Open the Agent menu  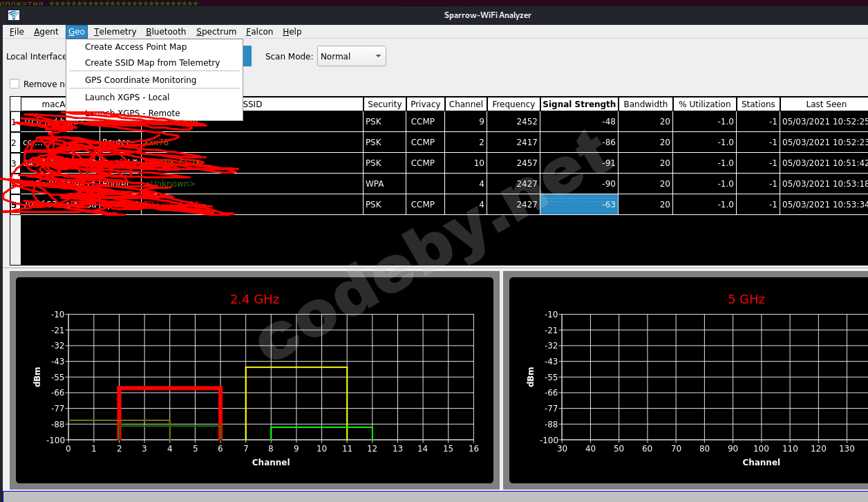click(46, 32)
